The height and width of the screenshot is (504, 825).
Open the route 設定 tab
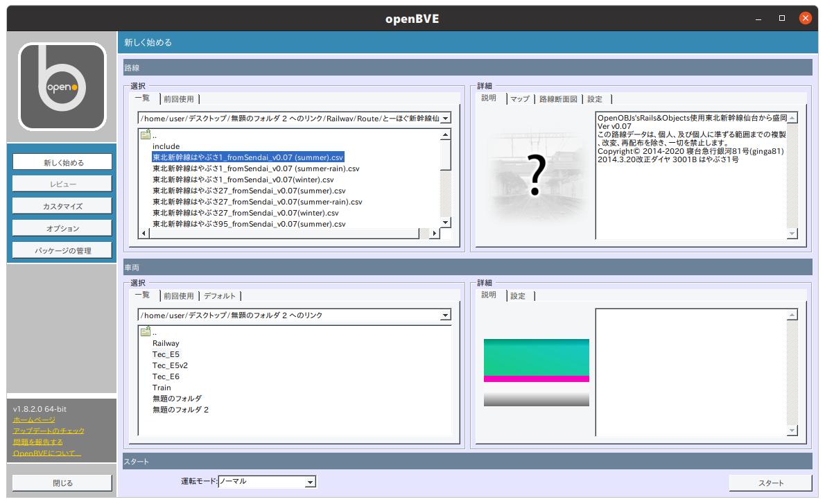(x=595, y=99)
